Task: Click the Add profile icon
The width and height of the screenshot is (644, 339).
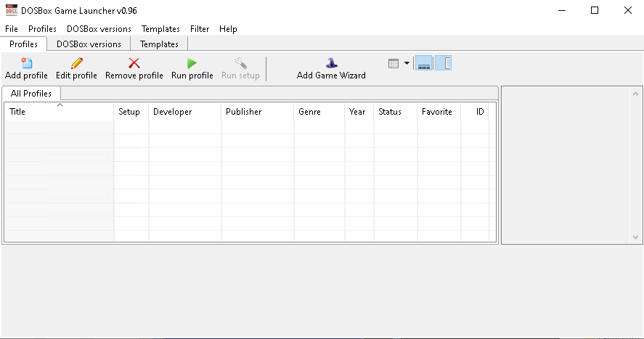Action: click(26, 64)
